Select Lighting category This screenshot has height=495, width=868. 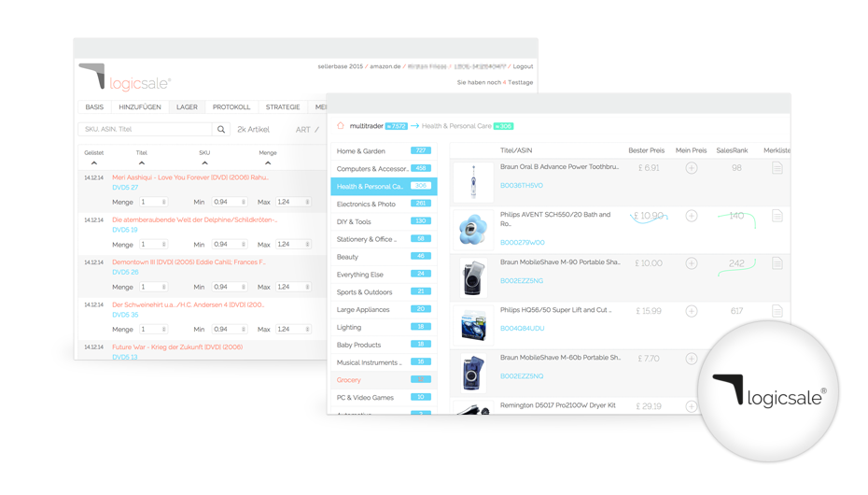coord(384,327)
